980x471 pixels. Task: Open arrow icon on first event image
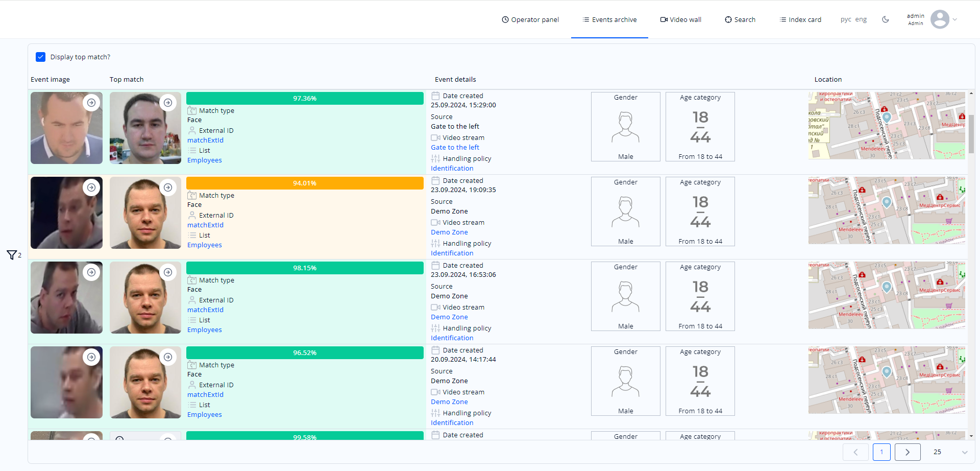(91, 103)
